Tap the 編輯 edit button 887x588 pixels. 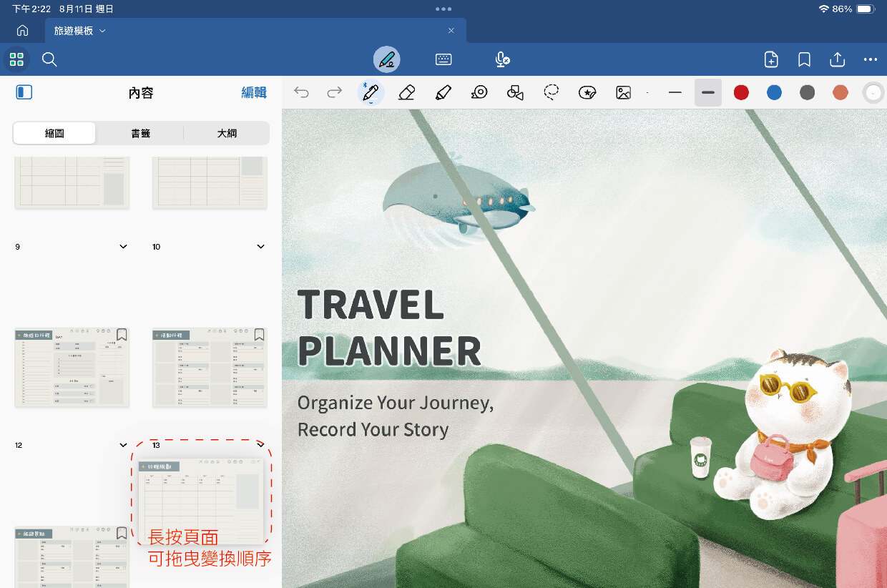254,92
